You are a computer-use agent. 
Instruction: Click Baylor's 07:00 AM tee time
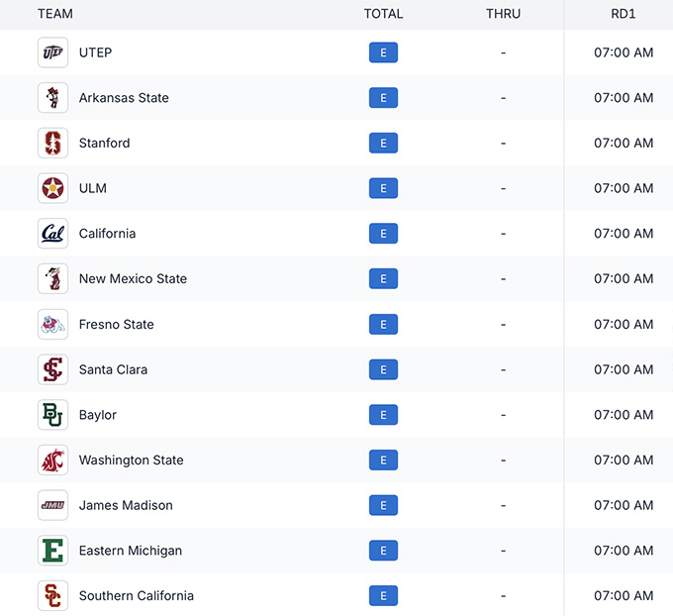(x=624, y=415)
